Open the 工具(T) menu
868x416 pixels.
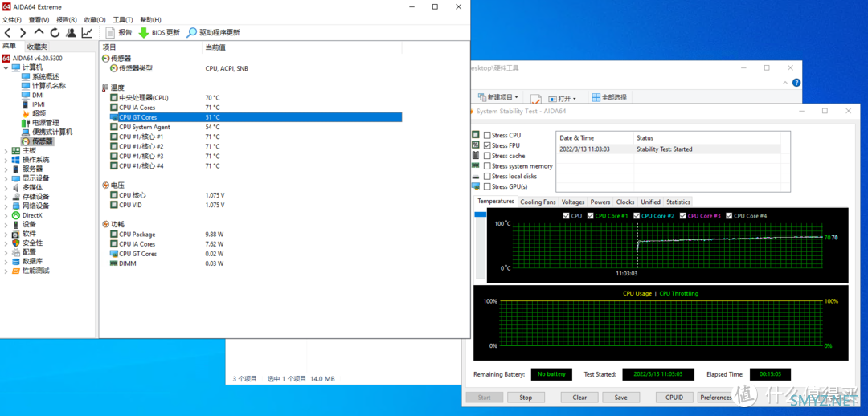123,20
